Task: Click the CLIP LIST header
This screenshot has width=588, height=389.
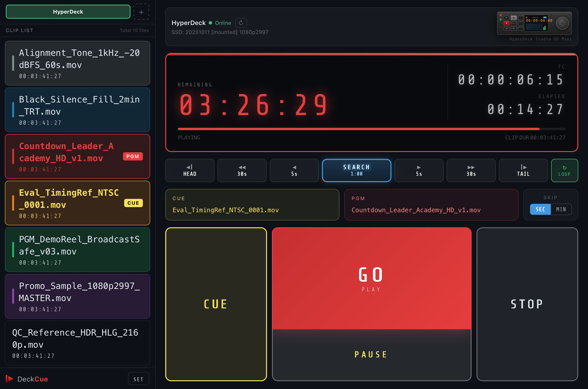Action: coord(20,31)
